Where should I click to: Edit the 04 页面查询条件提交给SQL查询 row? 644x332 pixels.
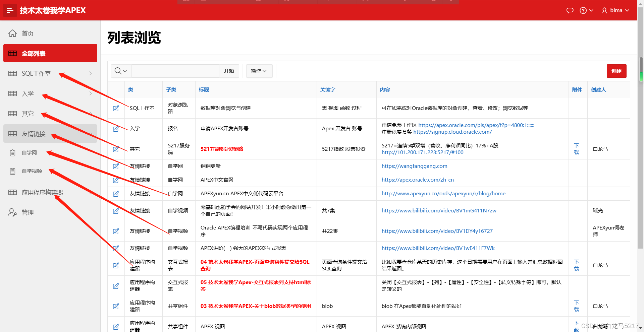(116, 265)
